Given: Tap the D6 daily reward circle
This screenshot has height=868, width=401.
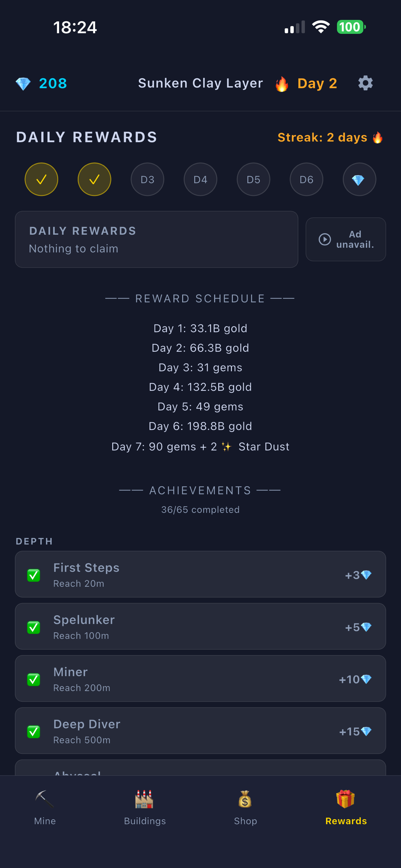Looking at the screenshot, I should pos(306,179).
